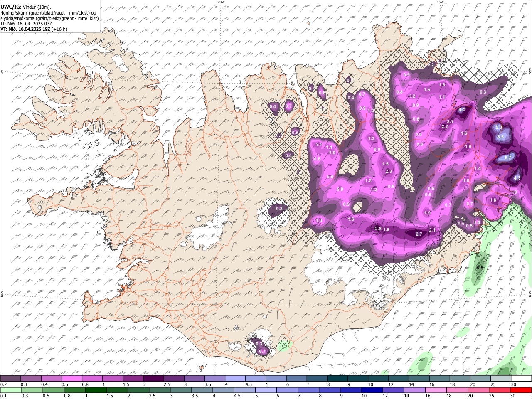Viewport: 532px width, 399px height.
Task: Click the initial time line 'IT: Mið. 16. 04. 2025 03Z'
Action: coord(26,24)
